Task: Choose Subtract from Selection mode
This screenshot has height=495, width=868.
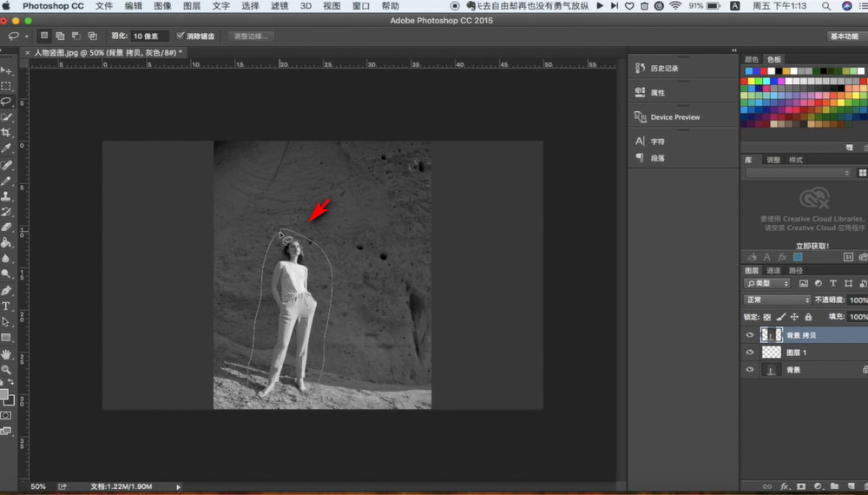Action: click(76, 36)
